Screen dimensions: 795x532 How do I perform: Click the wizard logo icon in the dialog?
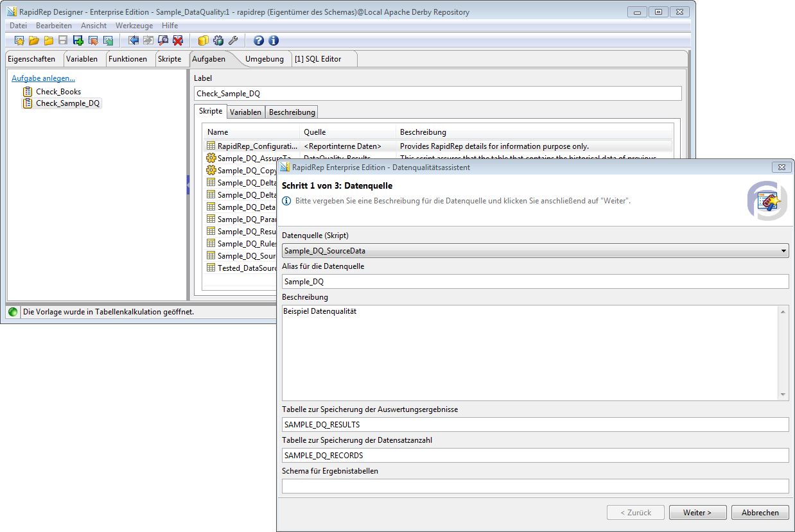[767, 201]
